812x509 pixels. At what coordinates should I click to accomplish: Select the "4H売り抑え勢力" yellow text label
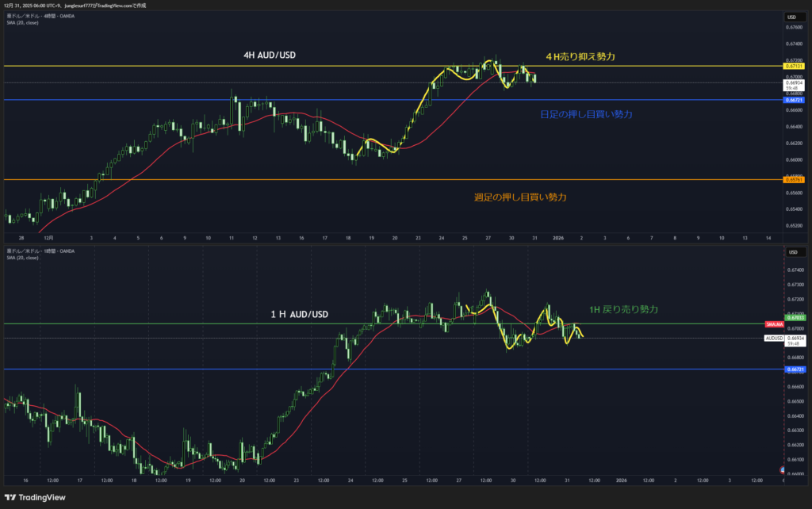coord(580,56)
